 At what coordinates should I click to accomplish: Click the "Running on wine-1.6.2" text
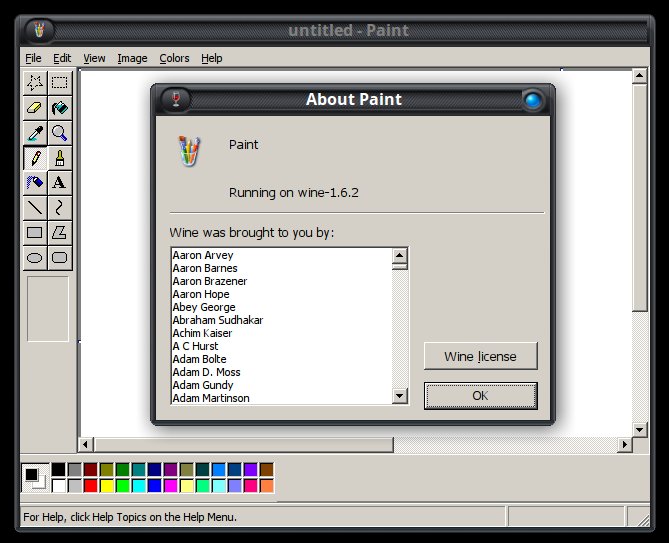(294, 192)
